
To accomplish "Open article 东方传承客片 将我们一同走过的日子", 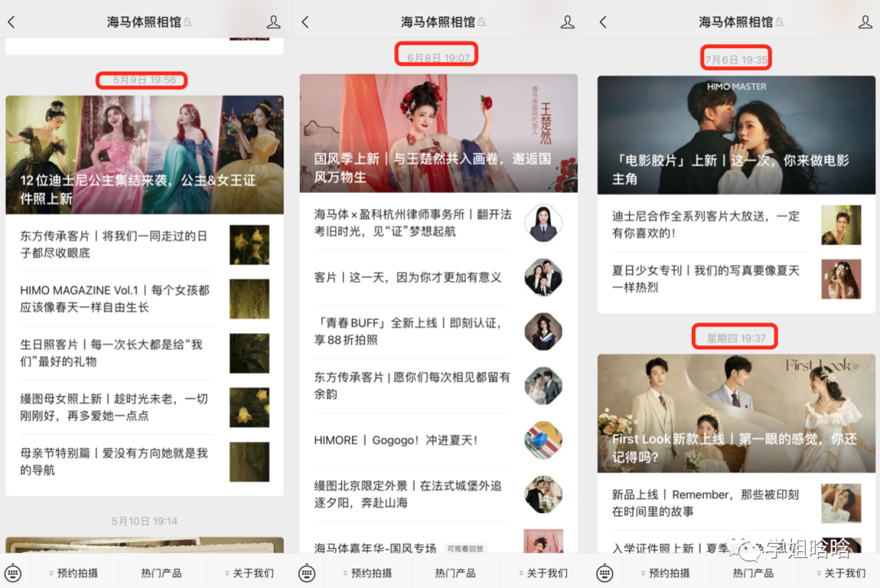I will tap(144, 244).
